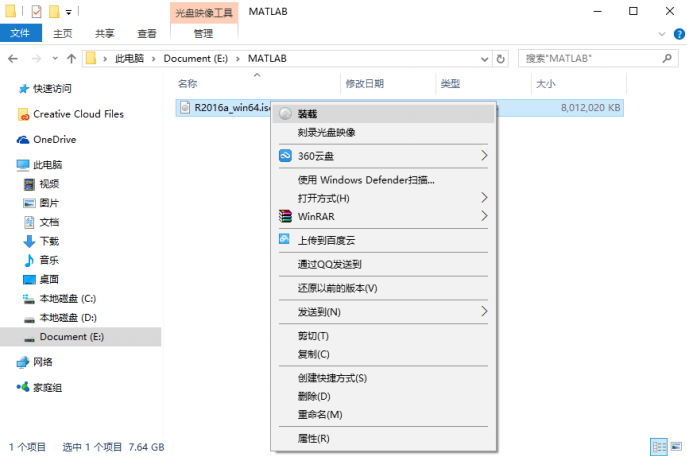This screenshot has width=687, height=456.
Task: Expand the 360云盘 submenu arrow
Action: (x=484, y=156)
